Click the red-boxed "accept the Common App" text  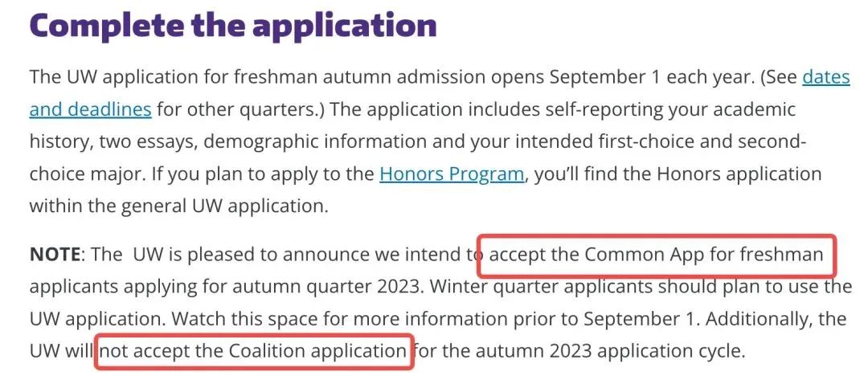pos(656,255)
